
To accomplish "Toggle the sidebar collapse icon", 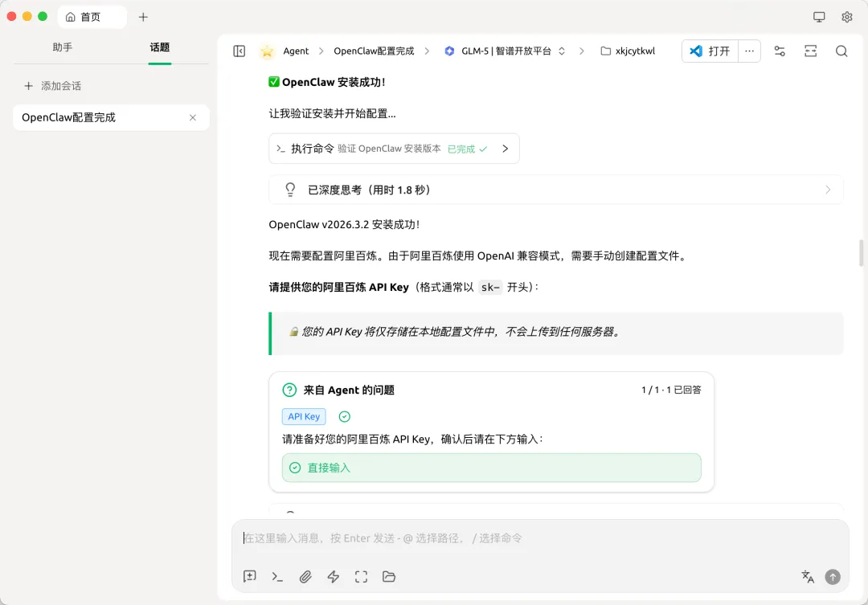I will [x=240, y=51].
